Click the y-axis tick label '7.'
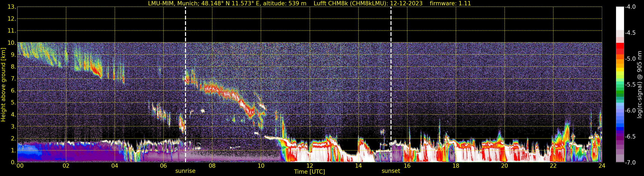 tap(13, 79)
